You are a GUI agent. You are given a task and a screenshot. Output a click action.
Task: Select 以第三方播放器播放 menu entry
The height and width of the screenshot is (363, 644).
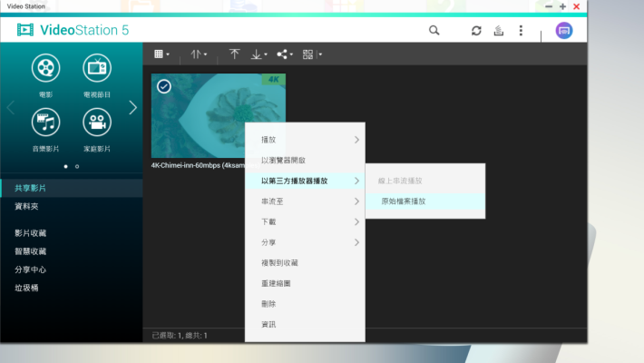click(305, 181)
